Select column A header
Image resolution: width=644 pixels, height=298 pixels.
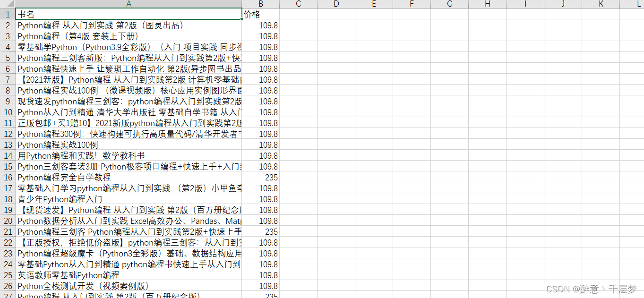point(129,4)
